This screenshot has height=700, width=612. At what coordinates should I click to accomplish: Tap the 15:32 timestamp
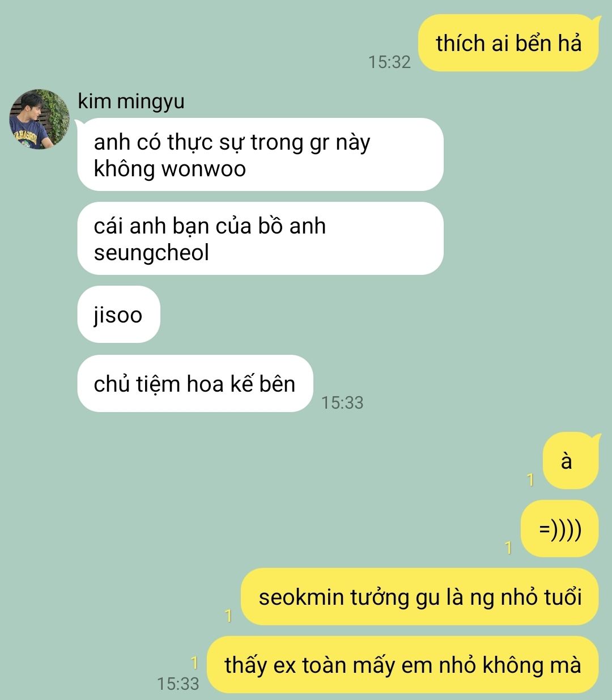pos(389,62)
